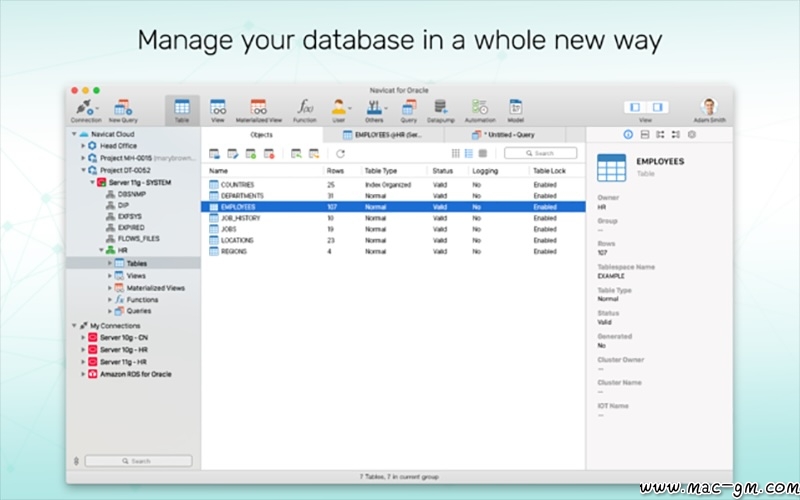800x500 pixels.
Task: Select Server 10g - CN connection
Action: pyautogui.click(x=118, y=338)
